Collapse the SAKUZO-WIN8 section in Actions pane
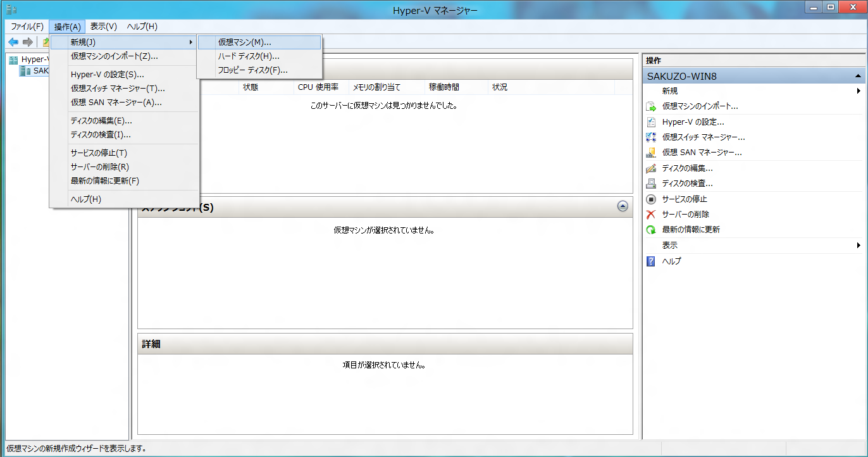Image resolution: width=868 pixels, height=457 pixels. (857, 76)
